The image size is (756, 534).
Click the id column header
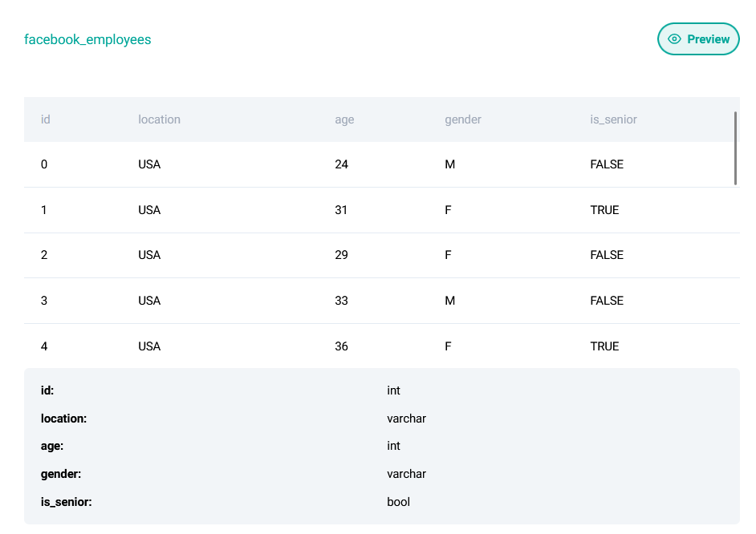point(45,119)
